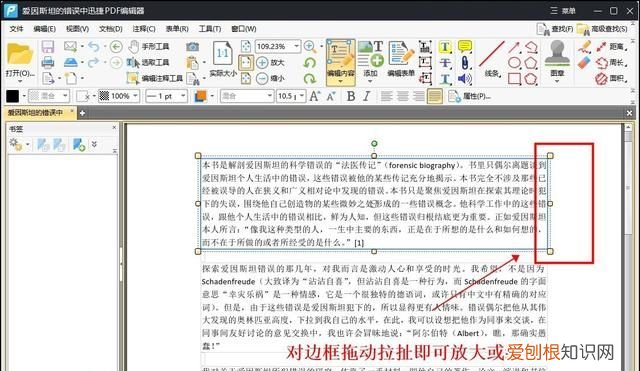Click the scanner icon
The image size is (640, 371).
click(x=70, y=62)
